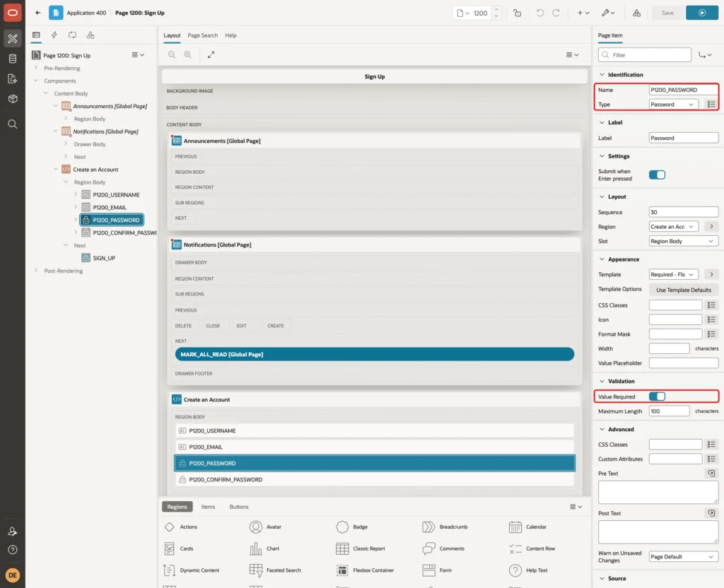Open the Slot dropdown showing Region Body
724x588 pixels.
coord(684,241)
